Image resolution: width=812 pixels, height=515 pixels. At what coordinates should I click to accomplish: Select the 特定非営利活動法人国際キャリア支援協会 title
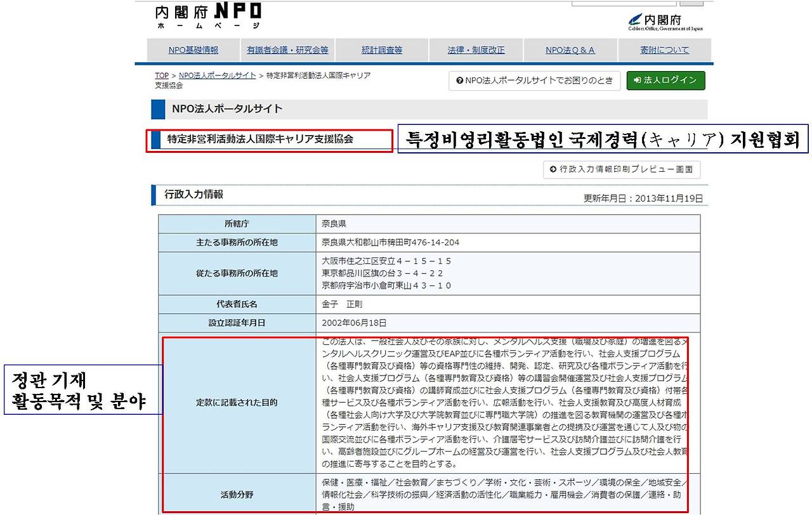(260, 140)
